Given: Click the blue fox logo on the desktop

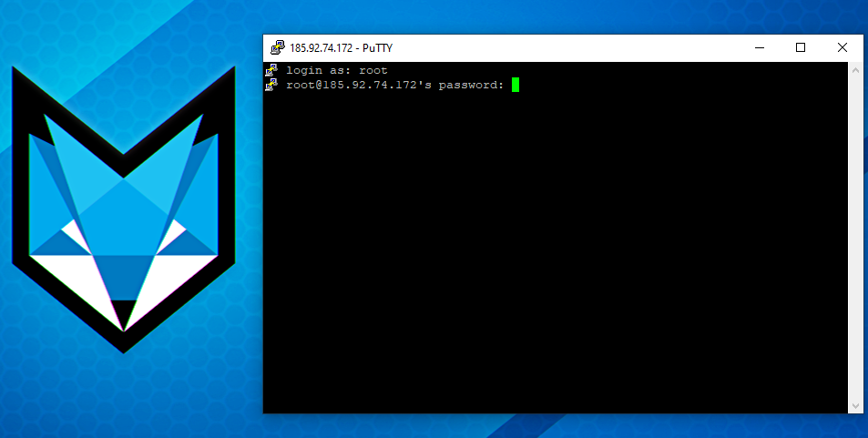Looking at the screenshot, I should [123, 209].
